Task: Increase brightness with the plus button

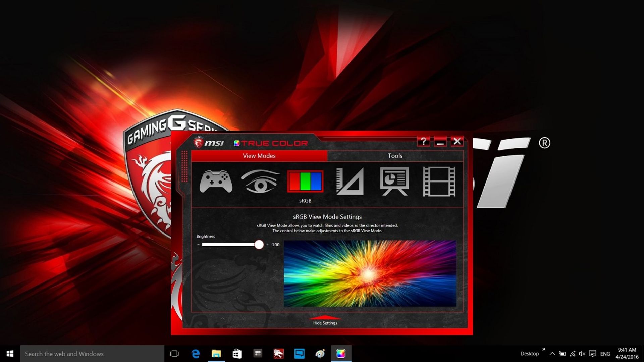Action: [x=267, y=245]
